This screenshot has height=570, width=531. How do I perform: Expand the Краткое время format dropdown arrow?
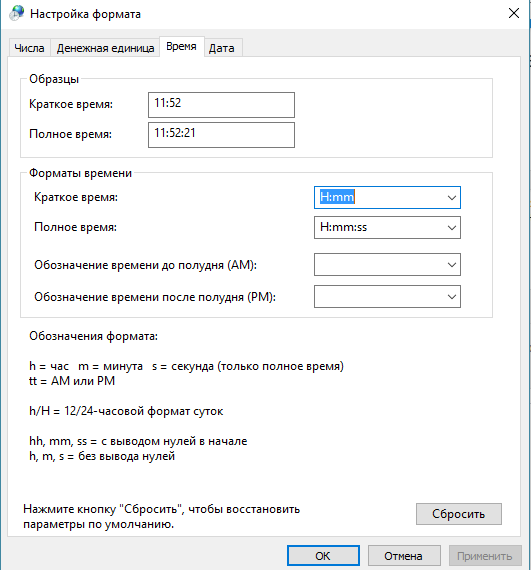click(x=451, y=197)
